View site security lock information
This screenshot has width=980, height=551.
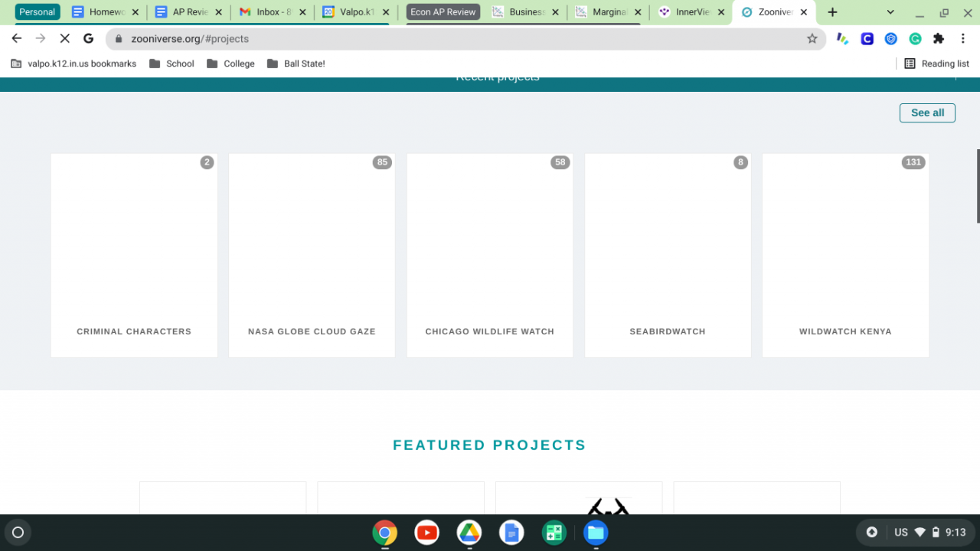point(118,39)
